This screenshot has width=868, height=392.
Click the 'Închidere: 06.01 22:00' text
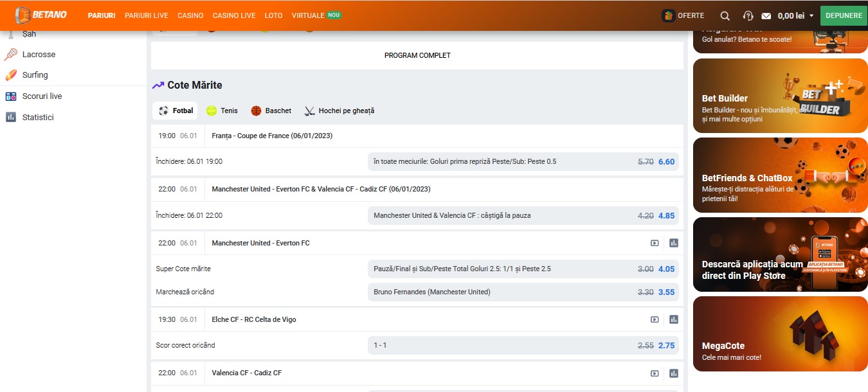tap(189, 215)
